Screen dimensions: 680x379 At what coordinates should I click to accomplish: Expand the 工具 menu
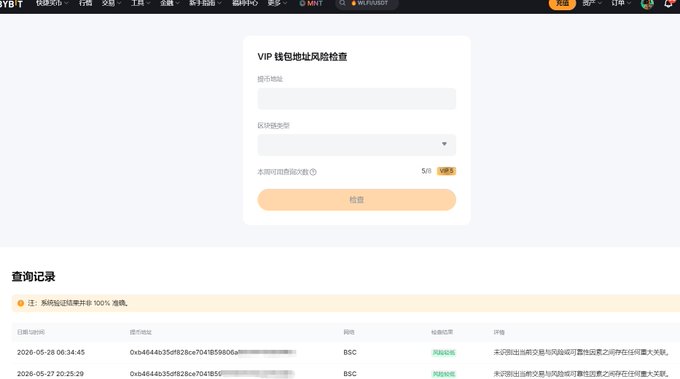click(x=140, y=3)
